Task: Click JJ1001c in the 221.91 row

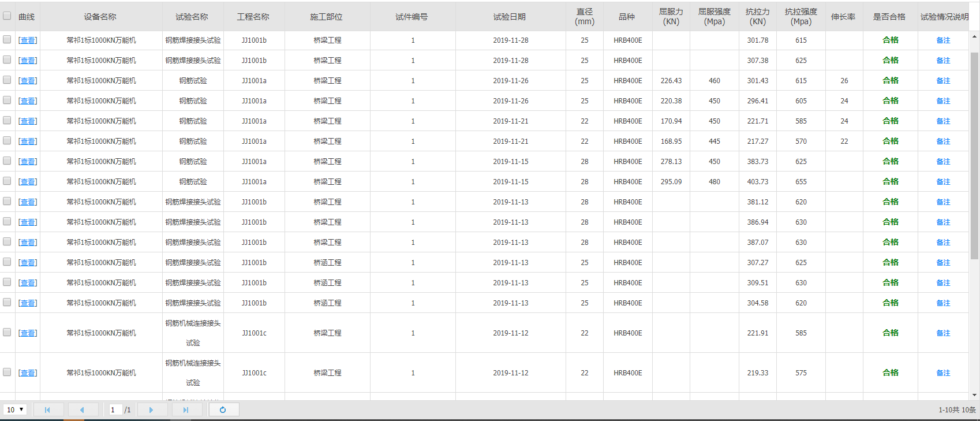Action: (254, 333)
